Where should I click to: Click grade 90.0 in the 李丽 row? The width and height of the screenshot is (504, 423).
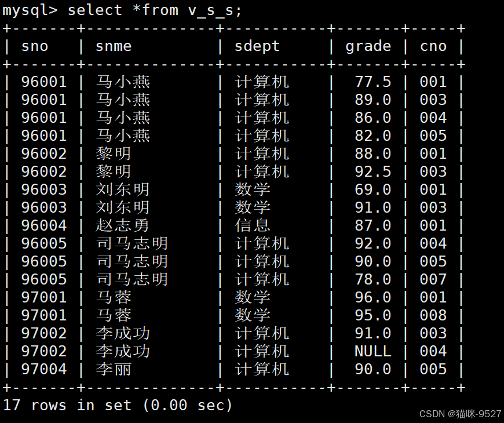tap(373, 370)
